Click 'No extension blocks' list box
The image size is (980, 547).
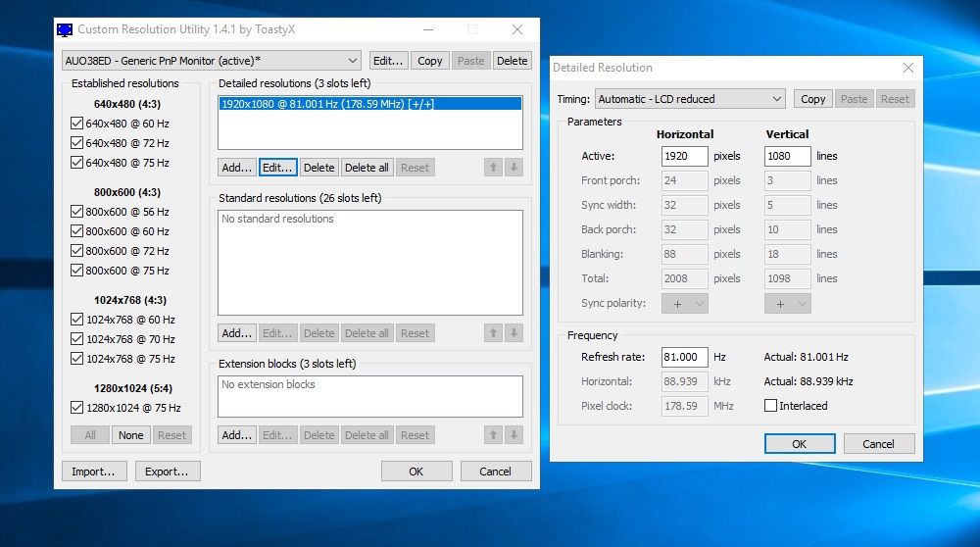[x=370, y=396]
